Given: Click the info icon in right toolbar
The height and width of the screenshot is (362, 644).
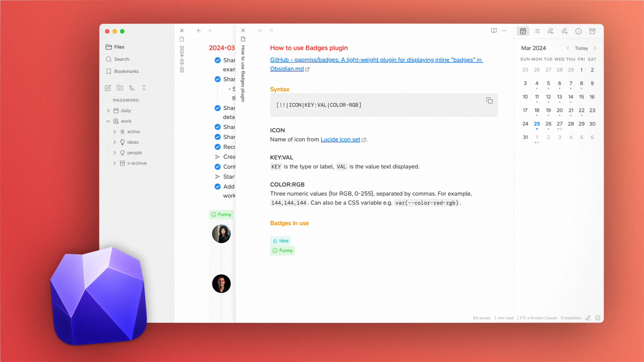Looking at the screenshot, I should tap(579, 31).
